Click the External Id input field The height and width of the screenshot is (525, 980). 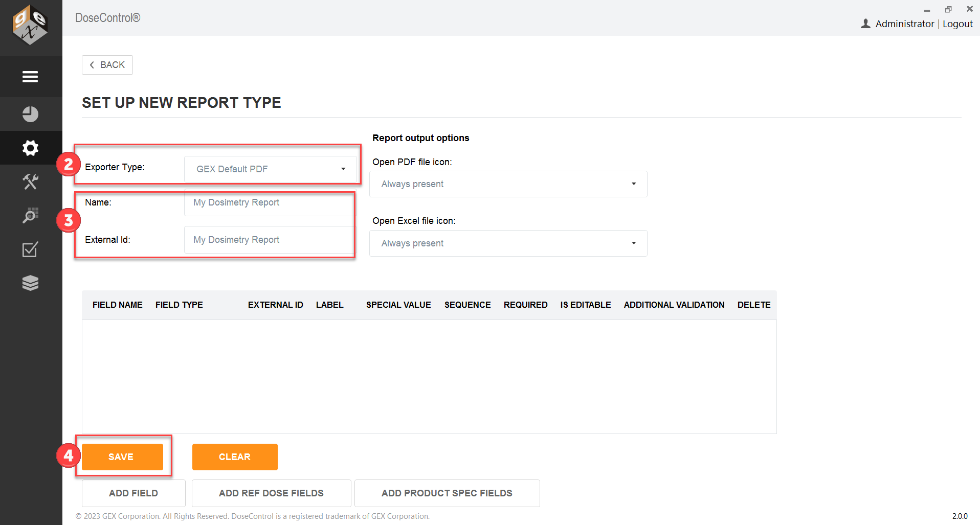[x=269, y=240]
